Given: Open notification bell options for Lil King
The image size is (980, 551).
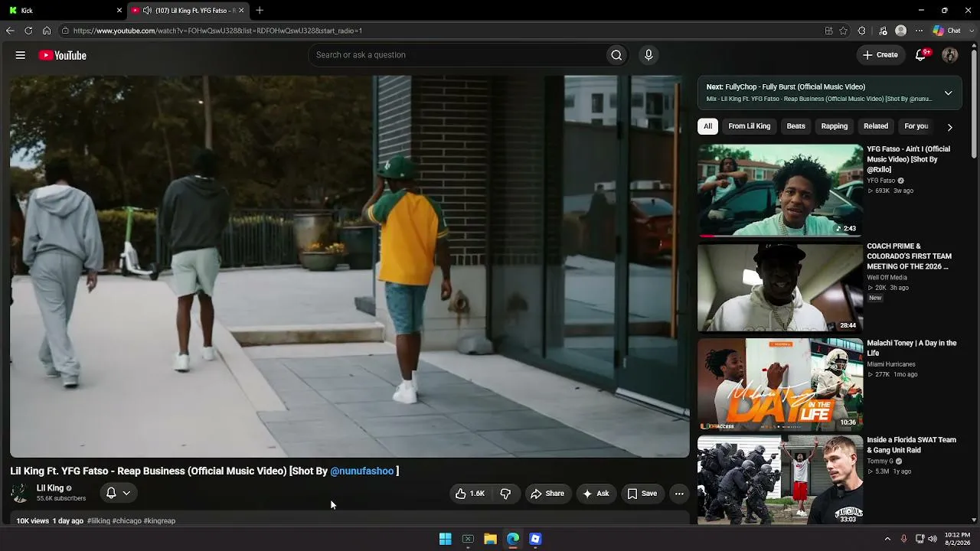Looking at the screenshot, I should (x=118, y=494).
